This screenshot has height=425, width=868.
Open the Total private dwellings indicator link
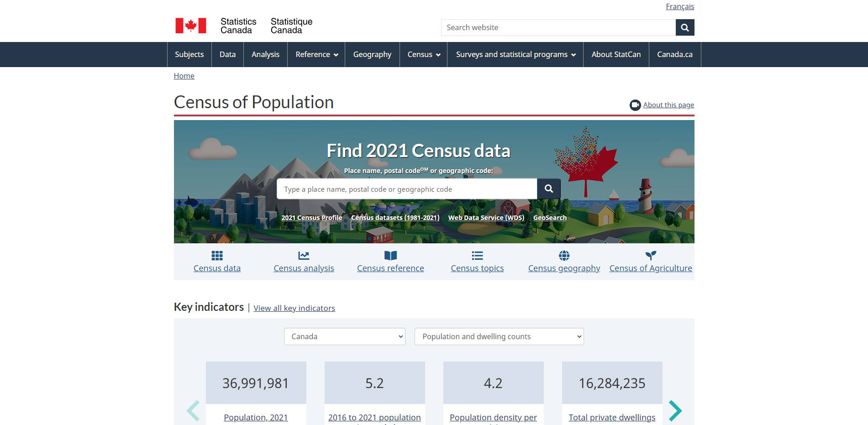coord(612,418)
